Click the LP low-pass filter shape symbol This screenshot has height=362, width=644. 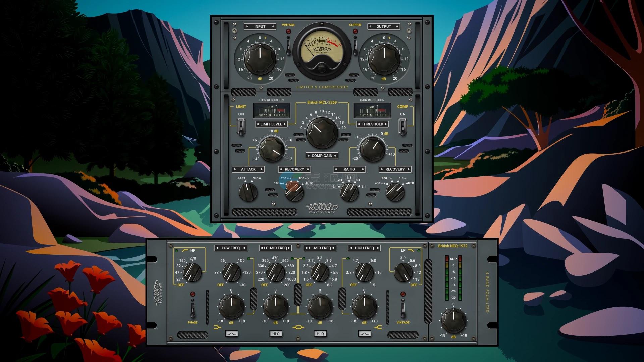tap(411, 250)
